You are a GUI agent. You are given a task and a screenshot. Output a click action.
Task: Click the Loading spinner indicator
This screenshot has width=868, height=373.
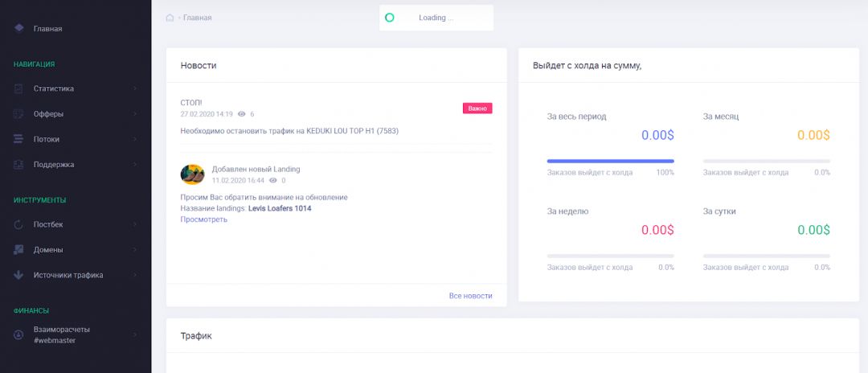pos(389,18)
